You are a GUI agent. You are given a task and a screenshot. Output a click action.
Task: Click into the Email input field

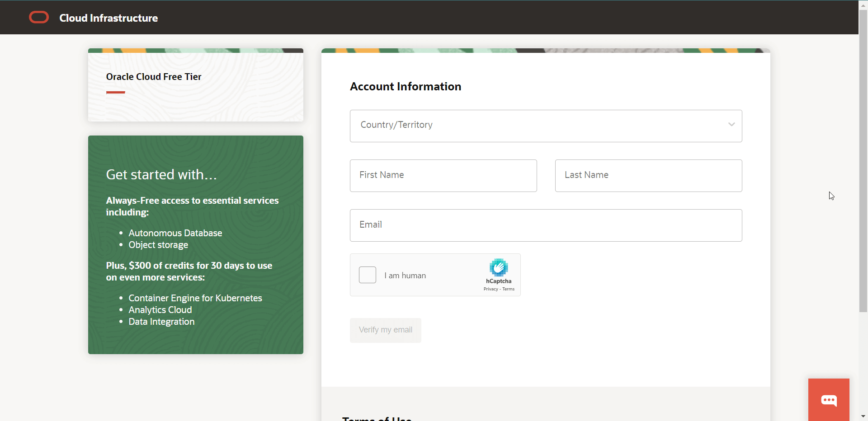[546, 225]
